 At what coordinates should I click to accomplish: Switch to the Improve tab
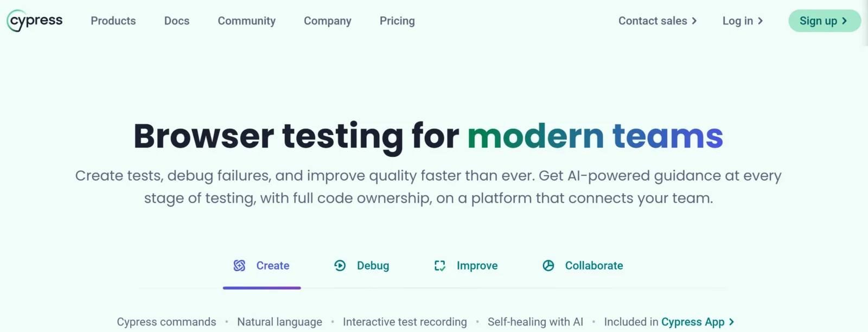[477, 265]
